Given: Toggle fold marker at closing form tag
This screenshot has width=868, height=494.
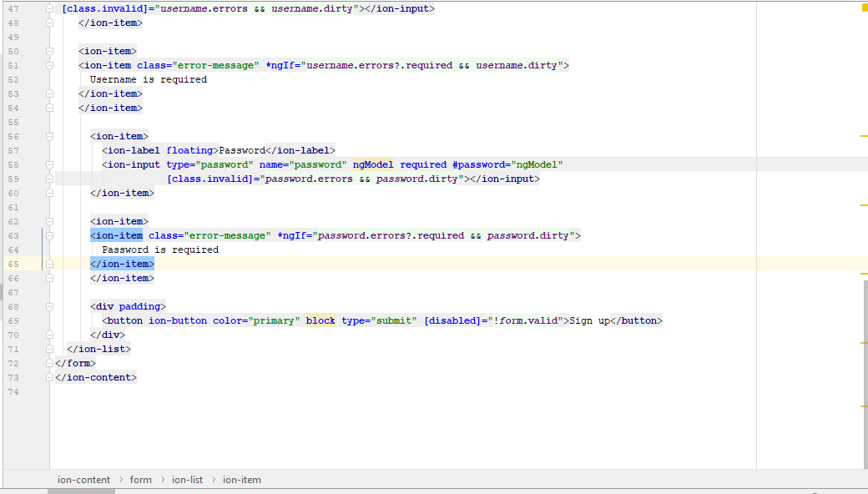Looking at the screenshot, I should pyautogui.click(x=50, y=363).
